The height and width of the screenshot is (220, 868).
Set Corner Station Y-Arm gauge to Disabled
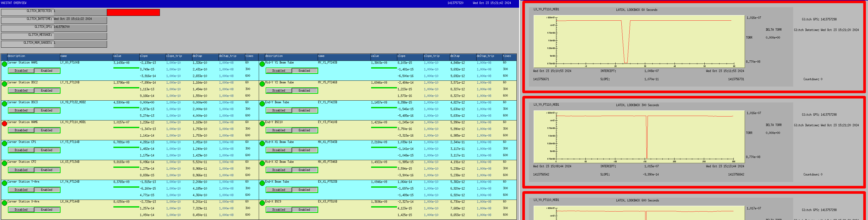[x=21, y=190]
